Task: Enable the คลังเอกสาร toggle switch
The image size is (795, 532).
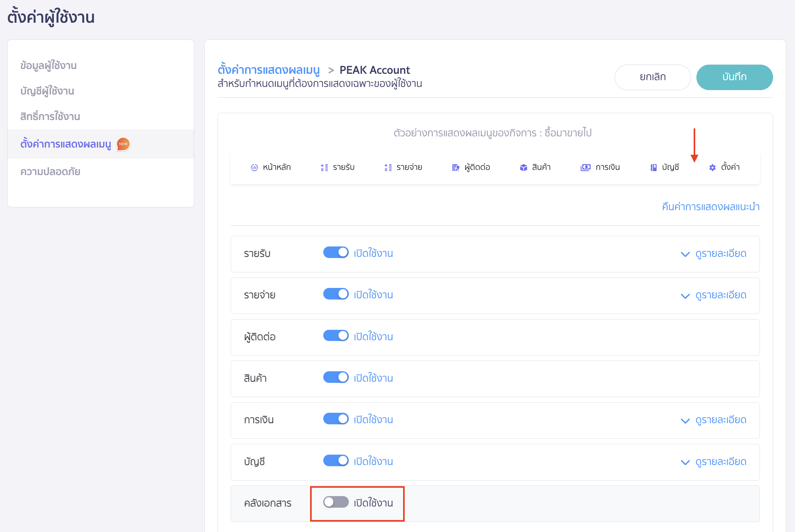Action: coord(336,502)
